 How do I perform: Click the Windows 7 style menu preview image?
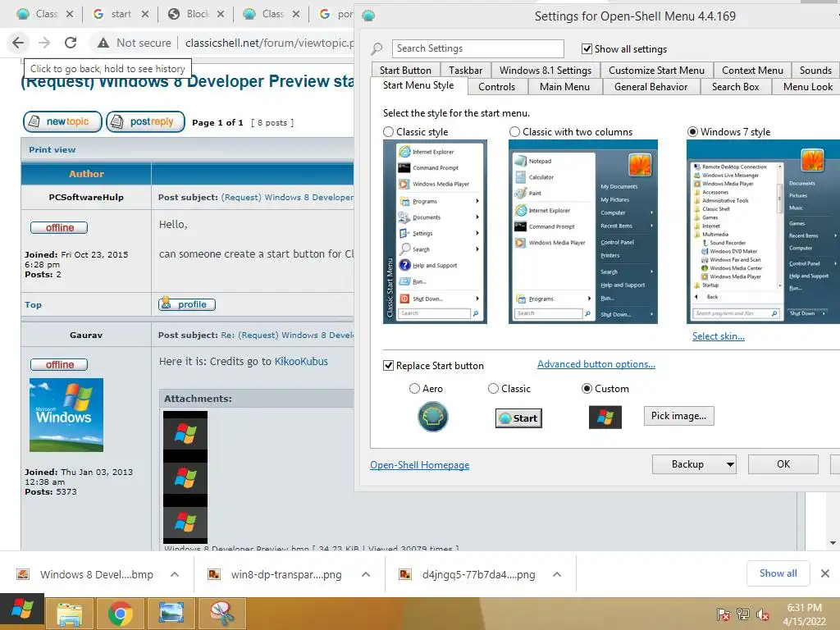point(764,232)
